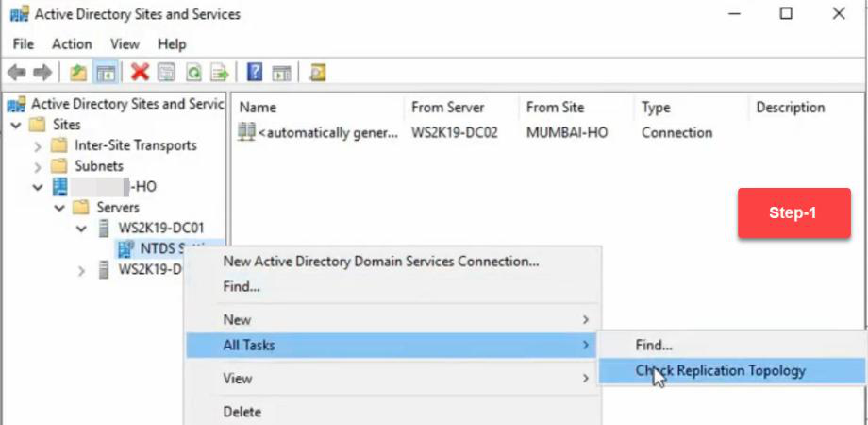Click the Sites folder icon
The height and width of the screenshot is (425, 868).
[x=37, y=125]
